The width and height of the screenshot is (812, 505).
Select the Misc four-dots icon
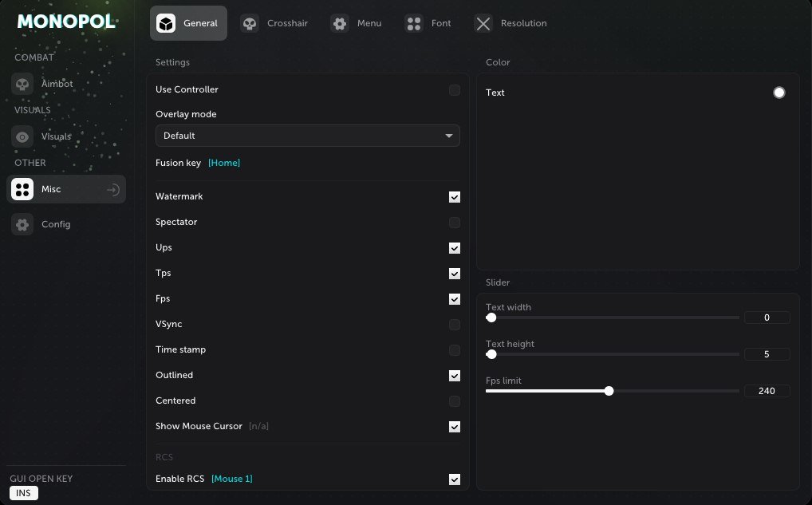[22, 189]
